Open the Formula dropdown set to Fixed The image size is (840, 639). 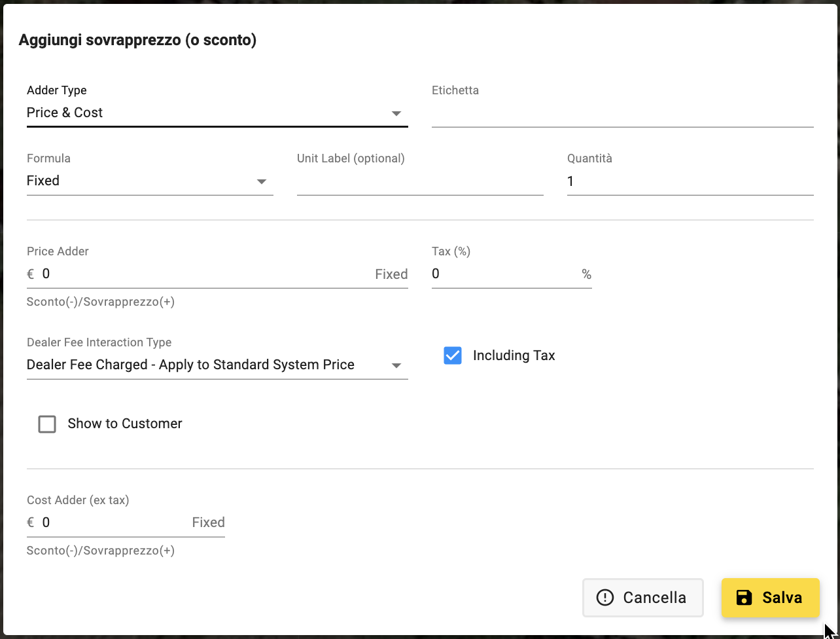[150, 181]
